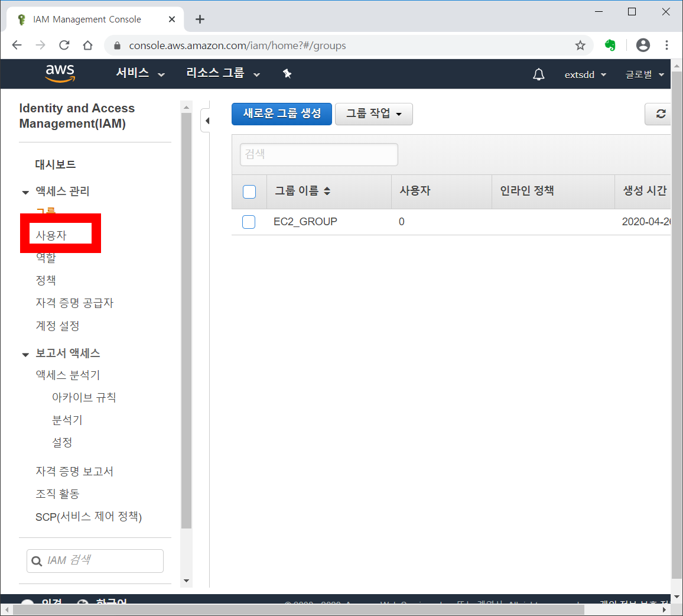The width and height of the screenshot is (683, 616).
Task: Click the sidebar vertical scrollbar
Action: [x=187, y=320]
